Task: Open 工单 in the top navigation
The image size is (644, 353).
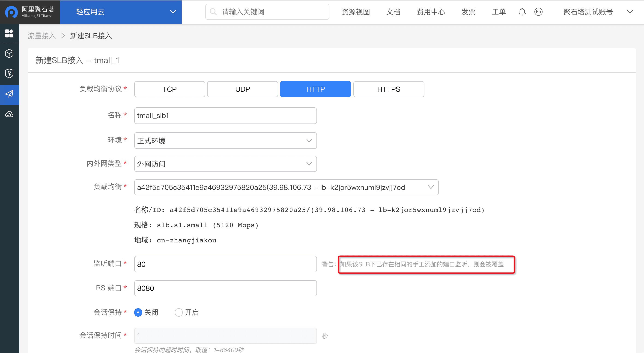Action: (x=499, y=12)
